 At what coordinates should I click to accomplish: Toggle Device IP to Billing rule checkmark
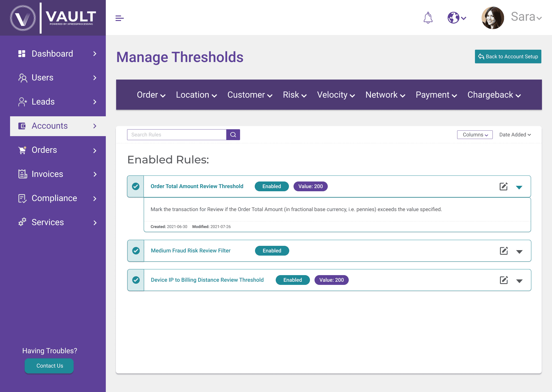136,280
